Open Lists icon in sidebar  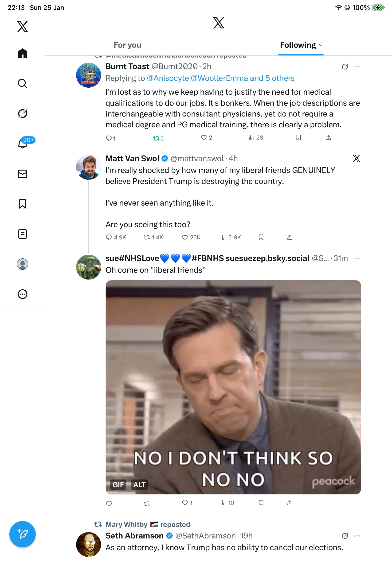point(23,234)
